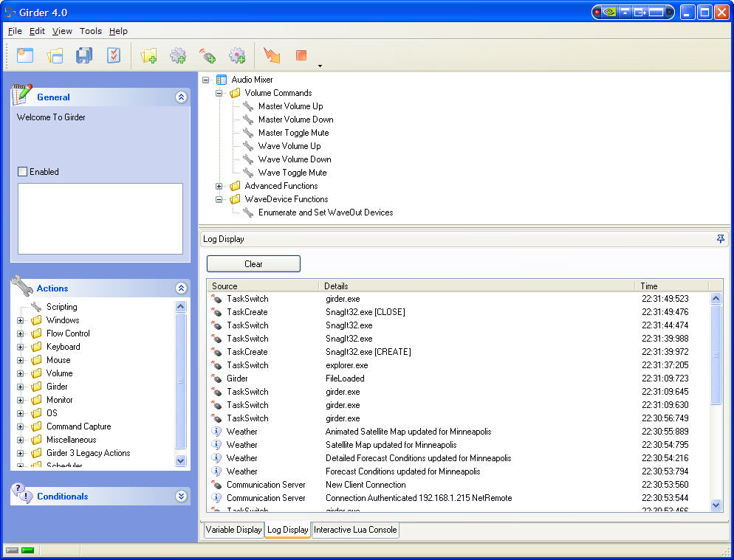Viewport: 734px width, 560px height.
Task: Collapse the WaveDevice Functions folder
Action: click(x=219, y=199)
